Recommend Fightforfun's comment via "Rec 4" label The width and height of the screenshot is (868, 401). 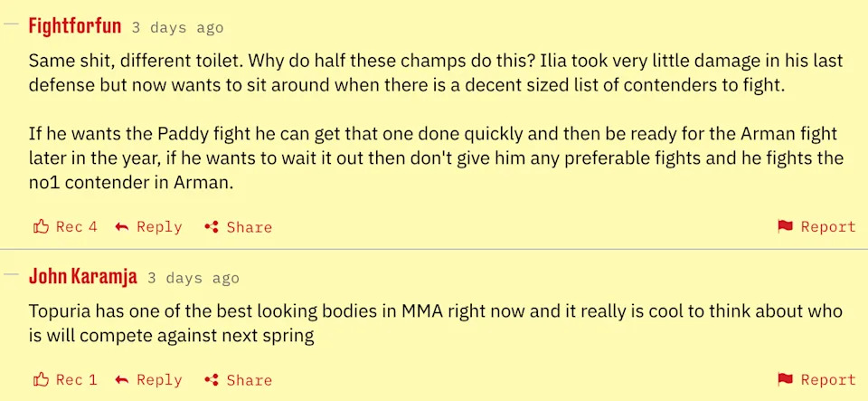[77, 226]
